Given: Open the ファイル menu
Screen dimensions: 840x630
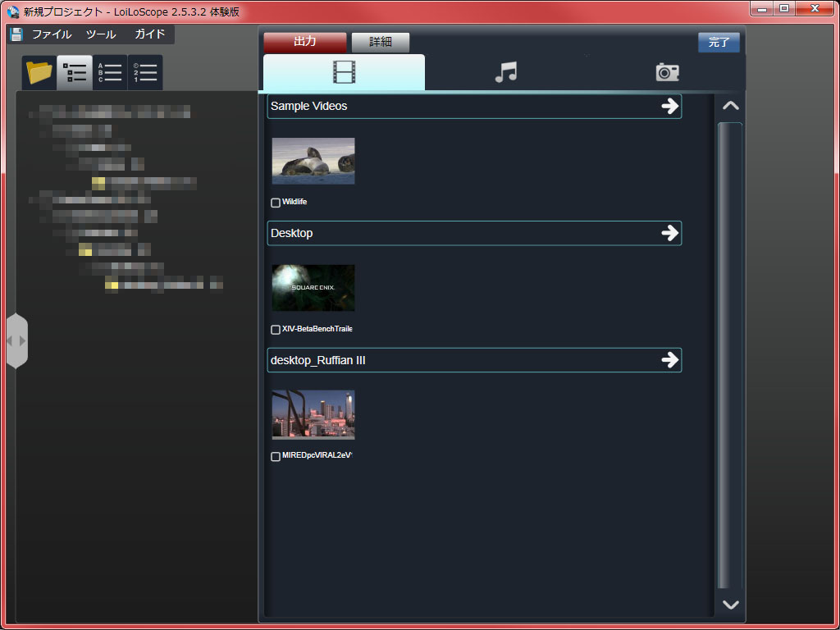Looking at the screenshot, I should (52, 34).
